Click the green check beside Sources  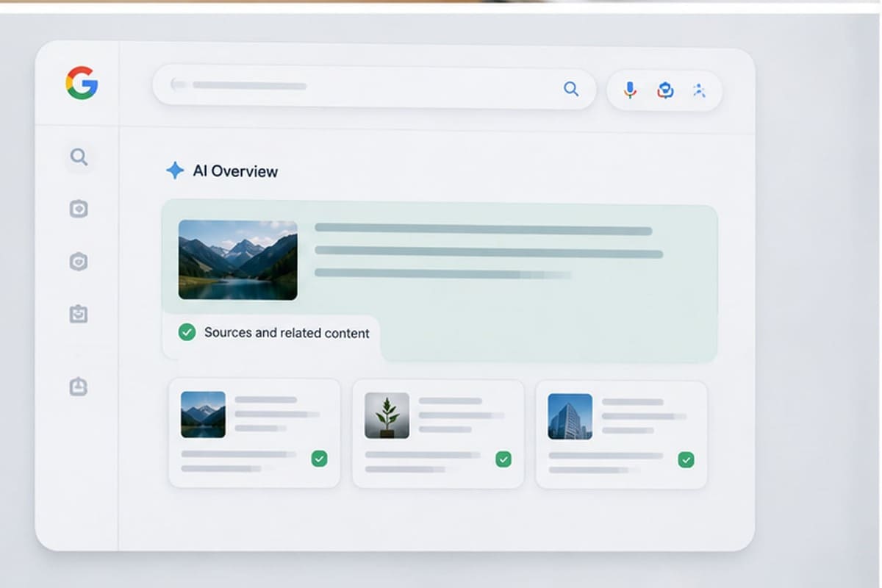187,332
